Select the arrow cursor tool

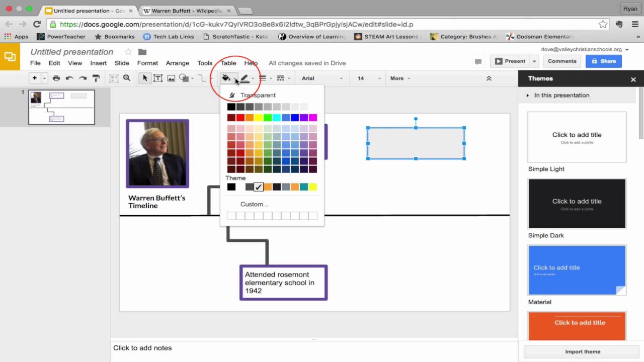coord(145,78)
